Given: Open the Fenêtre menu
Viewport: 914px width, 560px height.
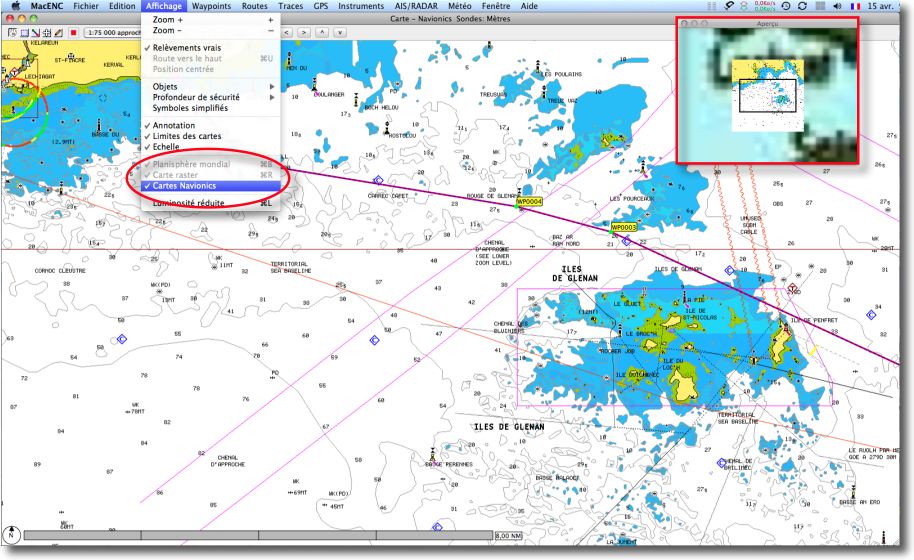Looking at the screenshot, I should coord(495,6).
